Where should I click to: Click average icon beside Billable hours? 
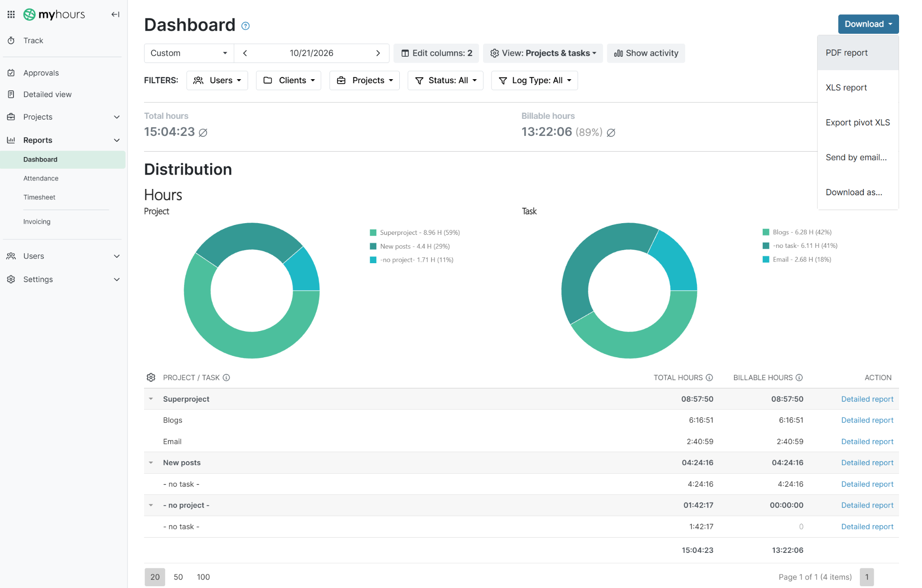[x=611, y=132]
